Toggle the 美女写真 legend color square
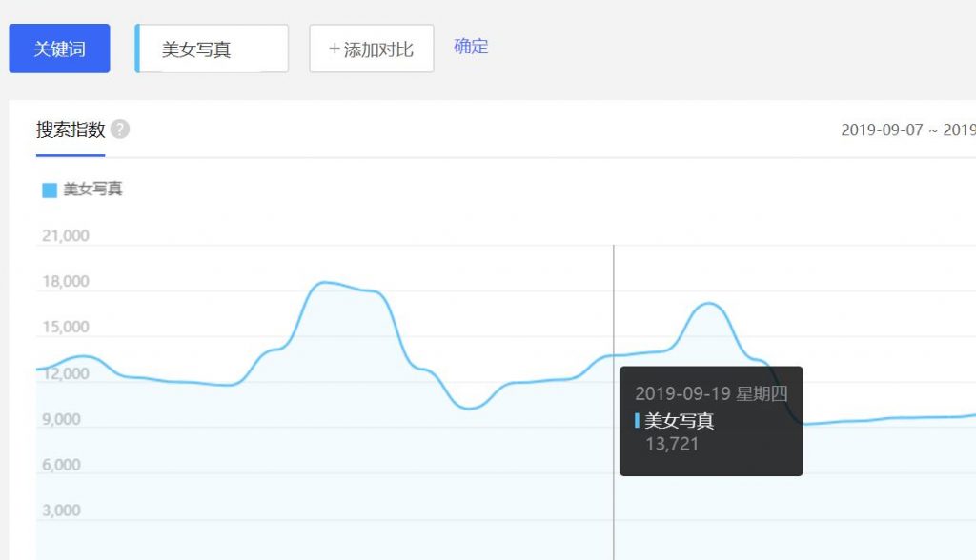This screenshot has width=976, height=560. (x=50, y=190)
